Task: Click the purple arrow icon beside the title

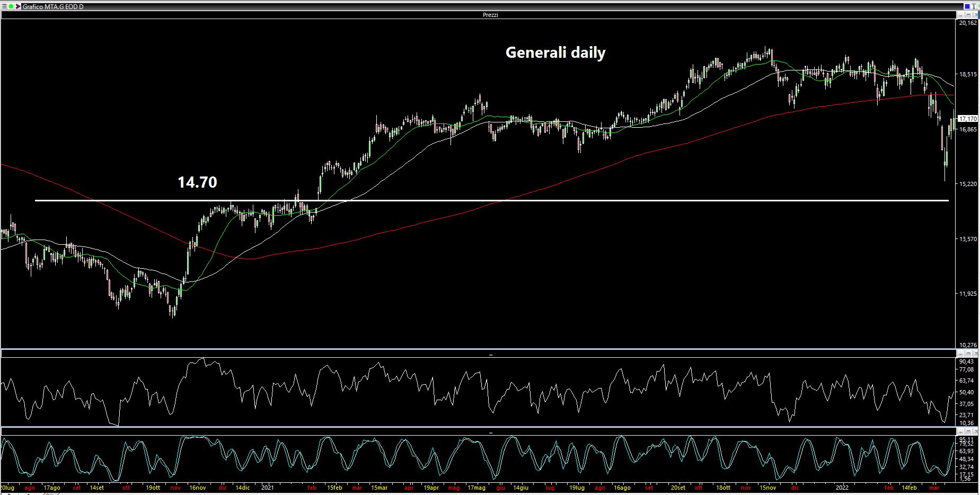Action: pyautogui.click(x=18, y=6)
